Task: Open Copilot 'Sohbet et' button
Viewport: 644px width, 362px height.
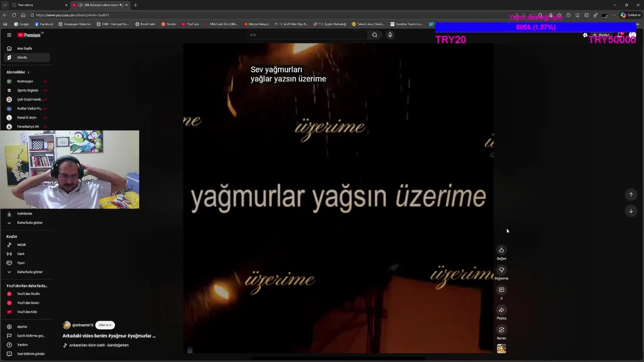Action: point(630,15)
